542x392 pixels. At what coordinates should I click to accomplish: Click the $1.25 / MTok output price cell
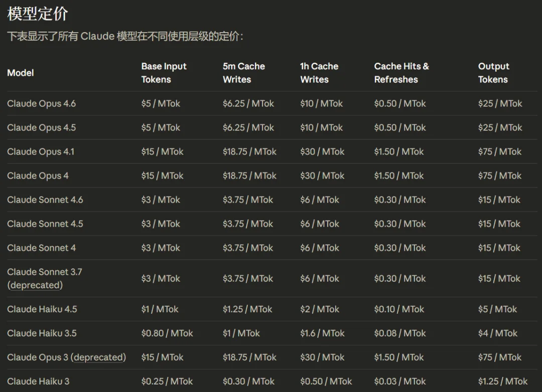(x=503, y=381)
